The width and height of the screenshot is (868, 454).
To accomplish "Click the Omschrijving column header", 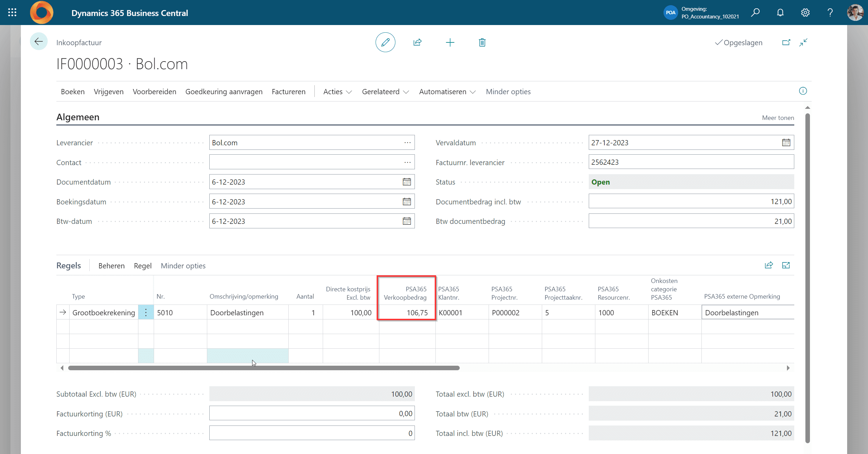I will pos(244,296).
